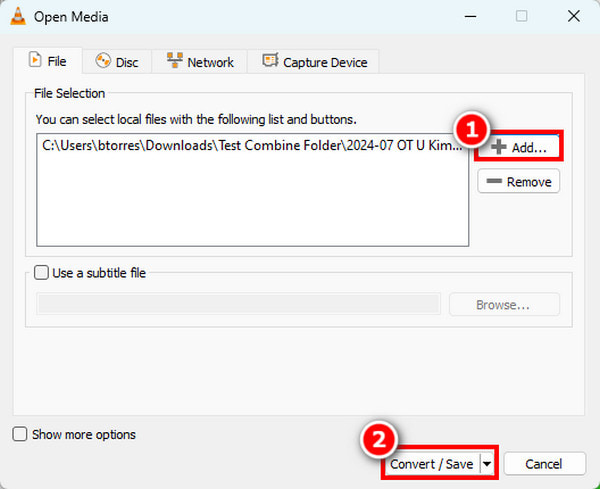Viewport: 600px width, 489px height.
Task: Open the Network tab
Action: [x=200, y=62]
